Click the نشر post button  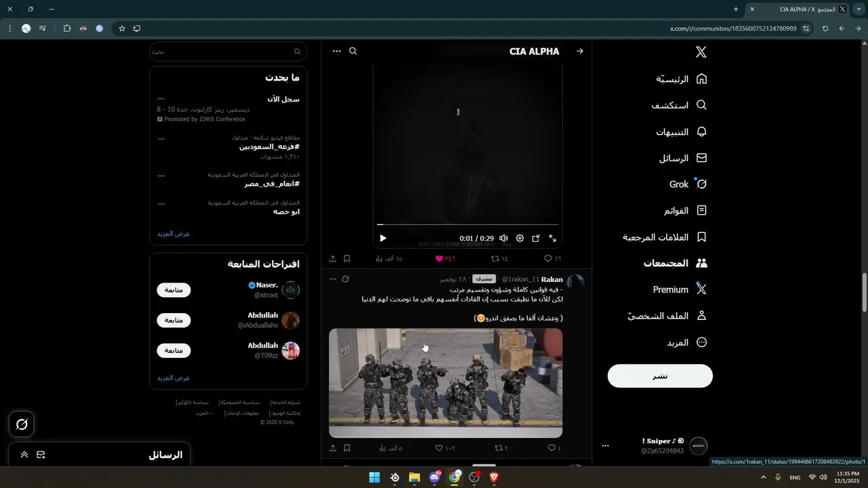[x=660, y=376]
